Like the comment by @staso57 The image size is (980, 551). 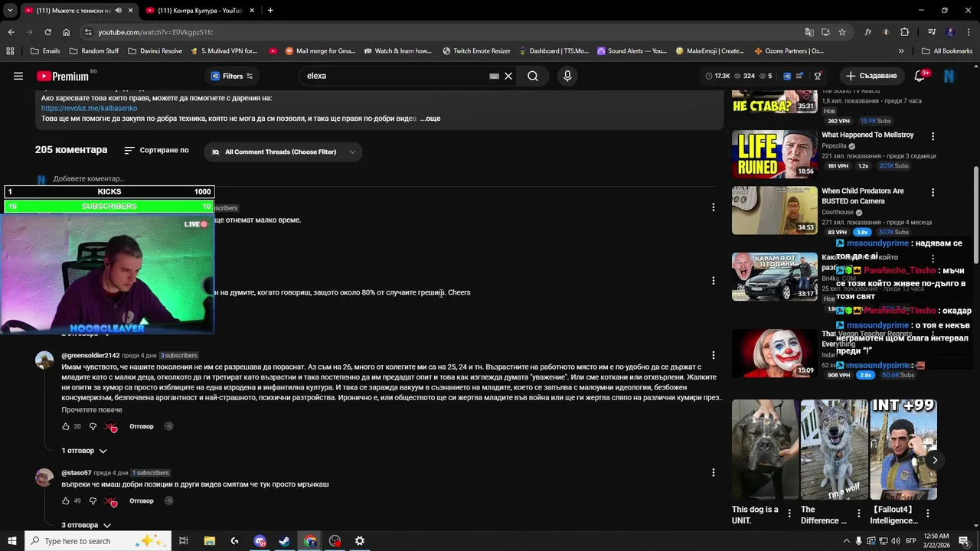click(66, 501)
